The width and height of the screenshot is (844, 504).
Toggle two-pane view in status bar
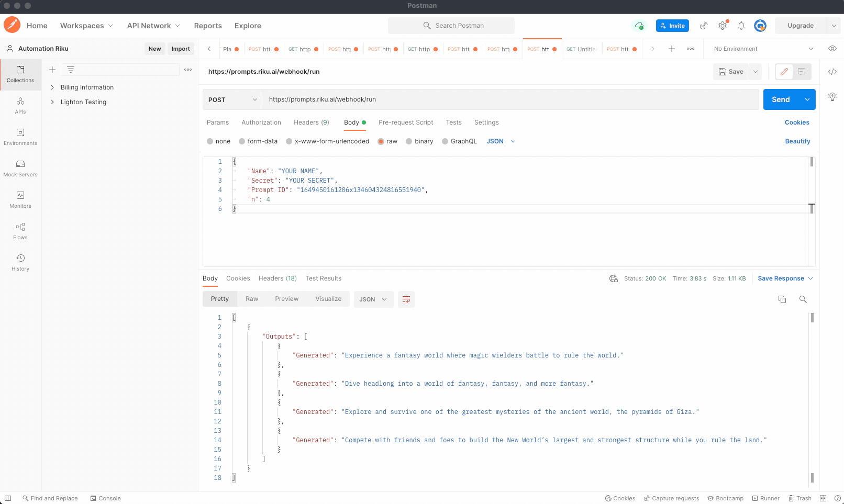pos(823,498)
